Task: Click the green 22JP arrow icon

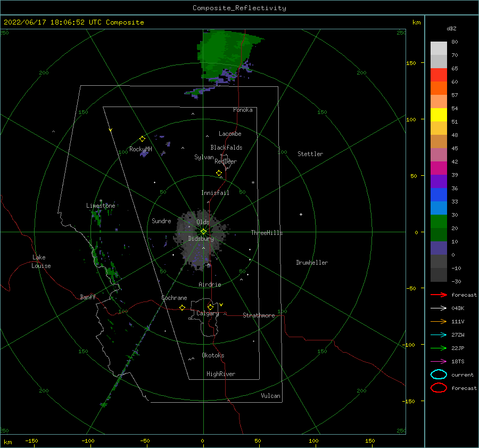Action: coord(439,348)
